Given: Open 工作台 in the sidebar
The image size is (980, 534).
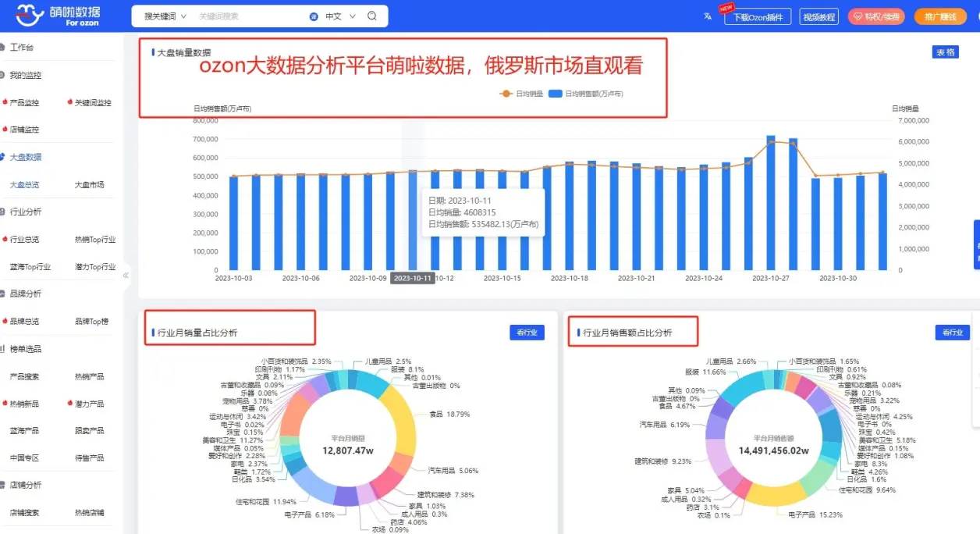Looking at the screenshot, I should pyautogui.click(x=22, y=48).
